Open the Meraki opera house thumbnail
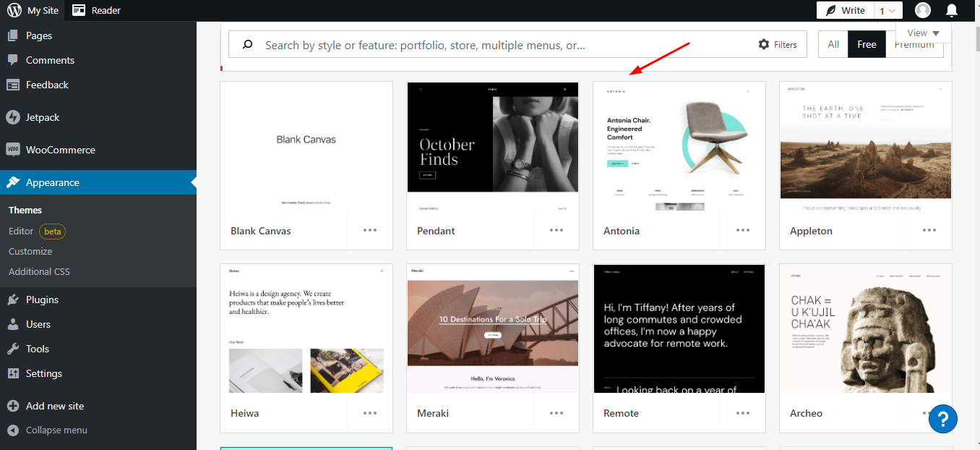 click(x=493, y=329)
